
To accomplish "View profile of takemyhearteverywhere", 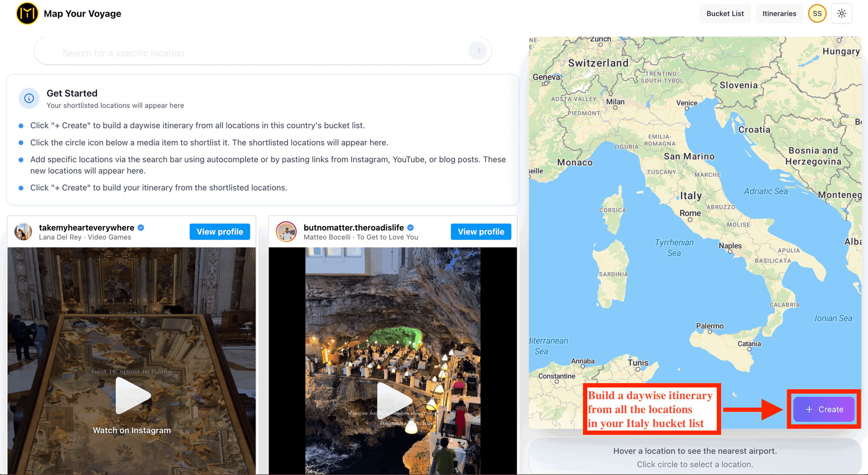I will [x=220, y=231].
